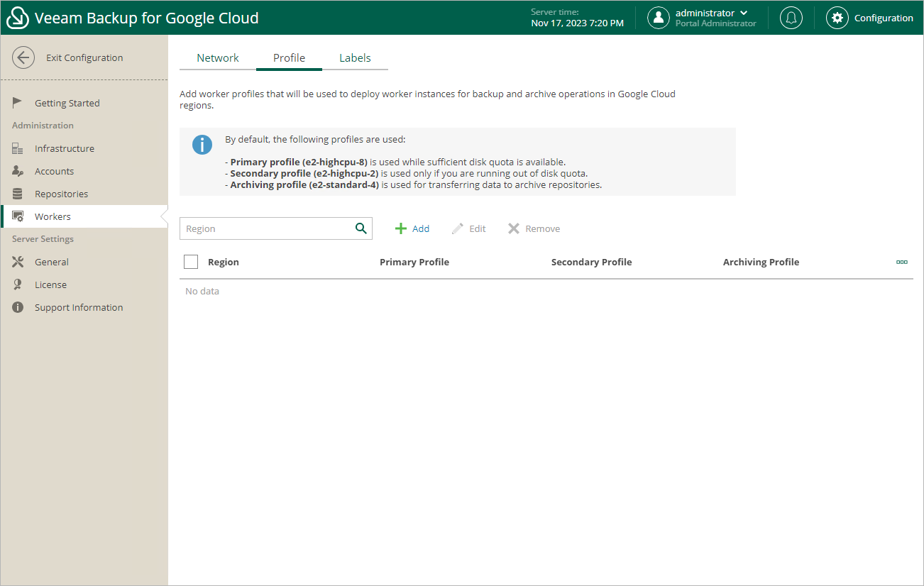Open the column chooser dots icon
This screenshot has width=924, height=586.
902,262
